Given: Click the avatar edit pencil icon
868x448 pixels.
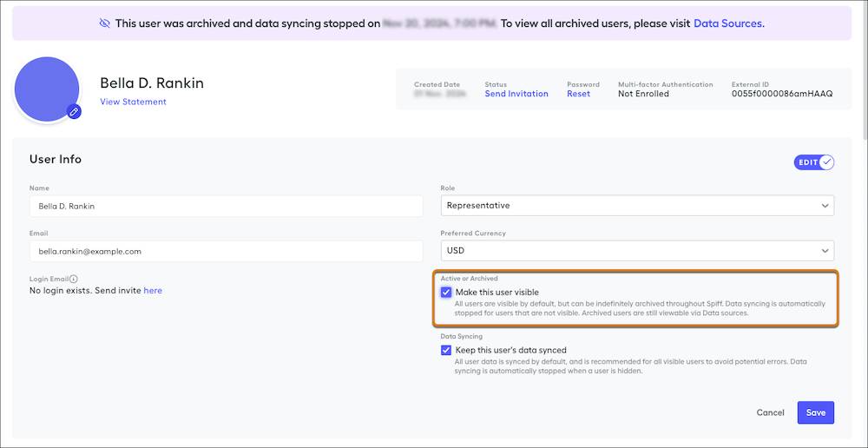Looking at the screenshot, I should pyautogui.click(x=74, y=111).
